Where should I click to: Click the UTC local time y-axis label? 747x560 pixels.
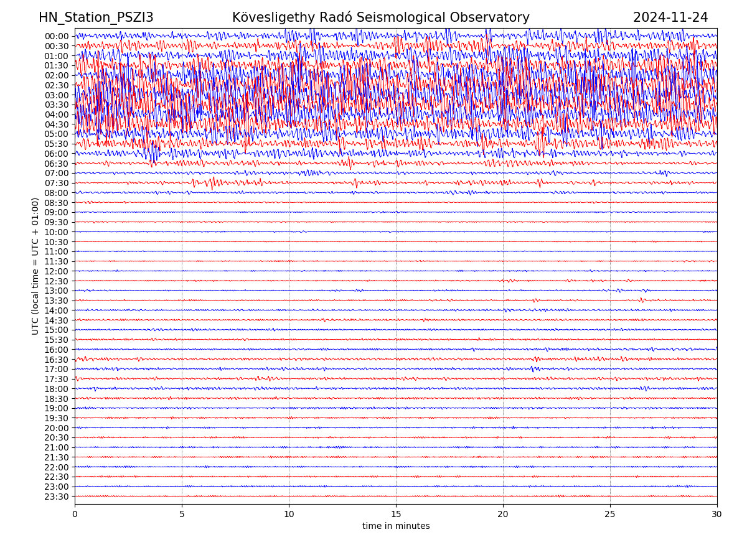(35, 266)
